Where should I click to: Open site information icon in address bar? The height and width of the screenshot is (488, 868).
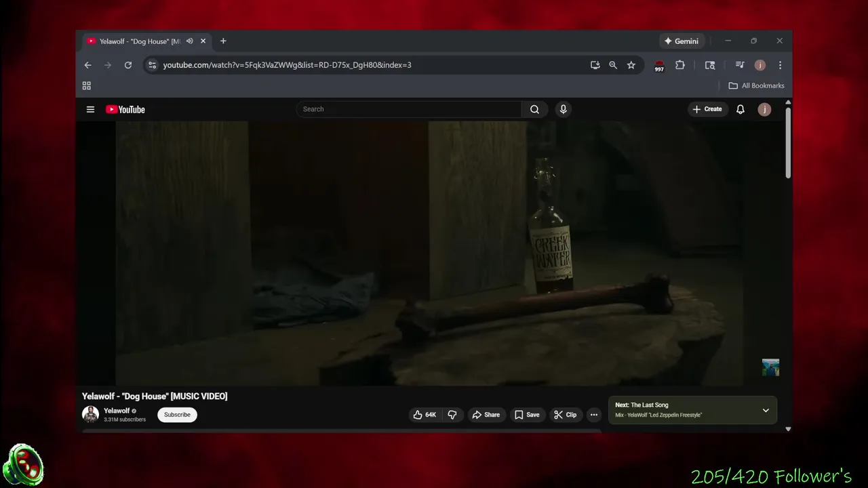click(x=152, y=65)
